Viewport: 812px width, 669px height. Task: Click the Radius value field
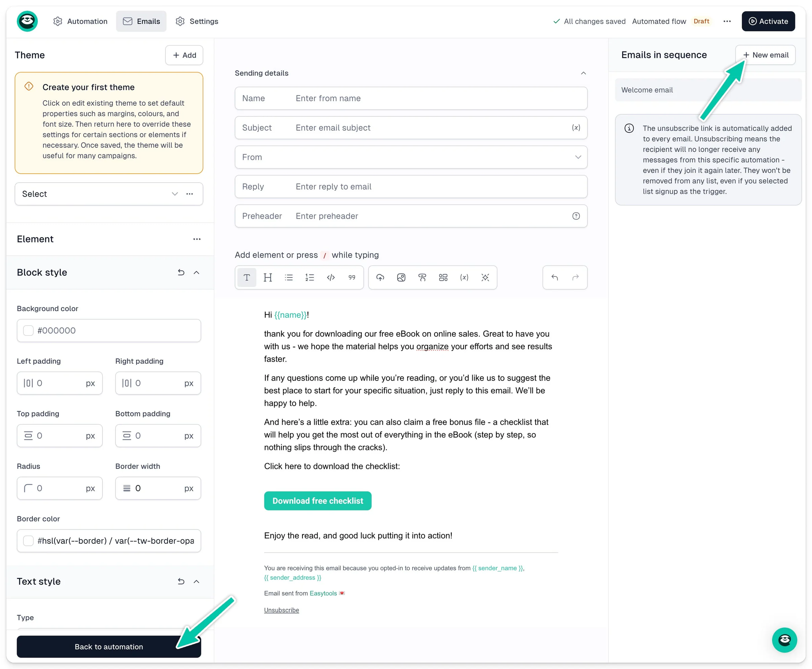click(60, 488)
